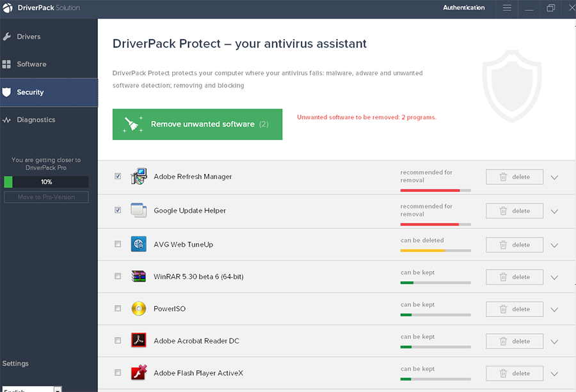Expand WinRAR row details chevron
576x392 pixels.
[x=554, y=278]
